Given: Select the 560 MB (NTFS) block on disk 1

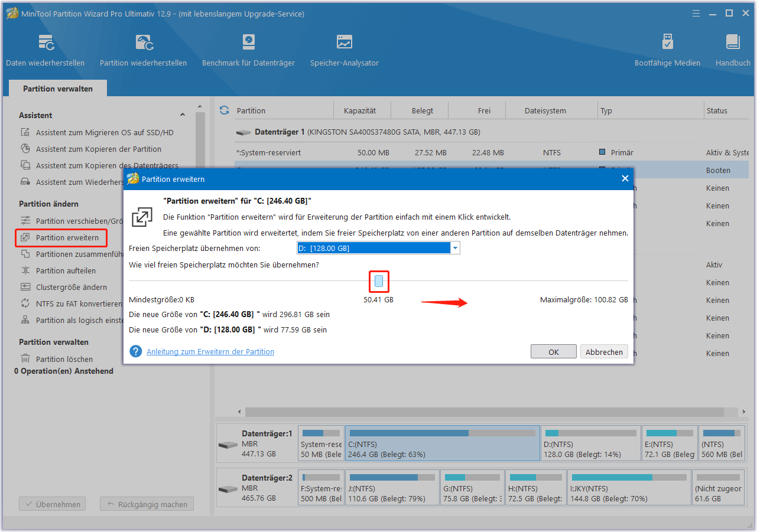Looking at the screenshot, I should (721, 443).
